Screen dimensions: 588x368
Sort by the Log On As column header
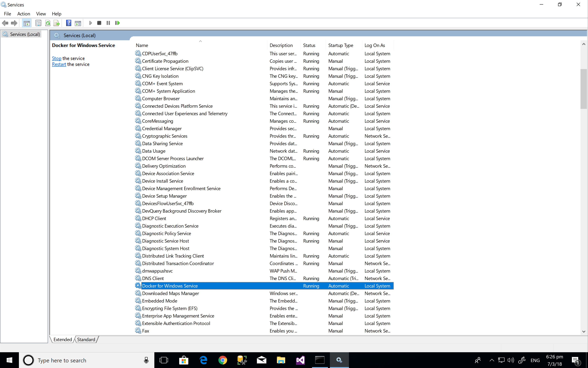click(x=378, y=45)
